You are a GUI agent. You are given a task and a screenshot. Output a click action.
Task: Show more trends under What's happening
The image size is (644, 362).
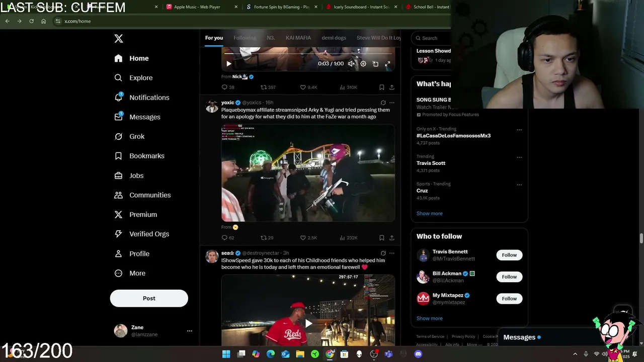coord(429,214)
